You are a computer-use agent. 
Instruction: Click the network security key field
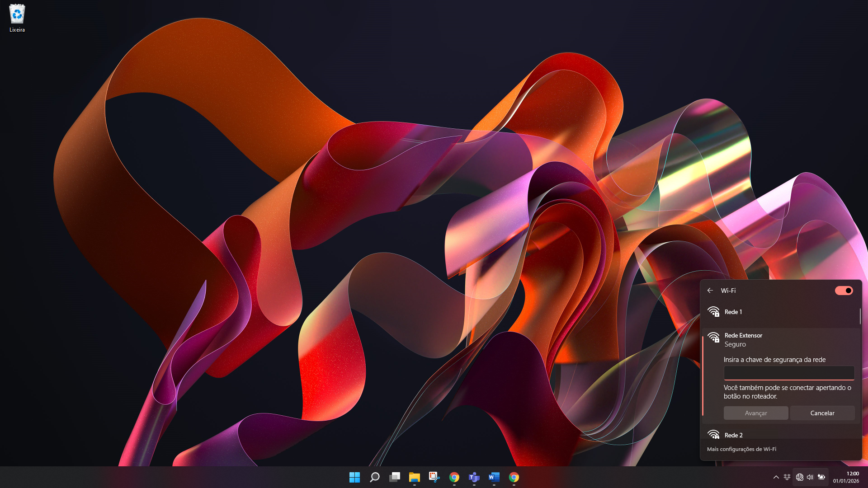point(789,373)
